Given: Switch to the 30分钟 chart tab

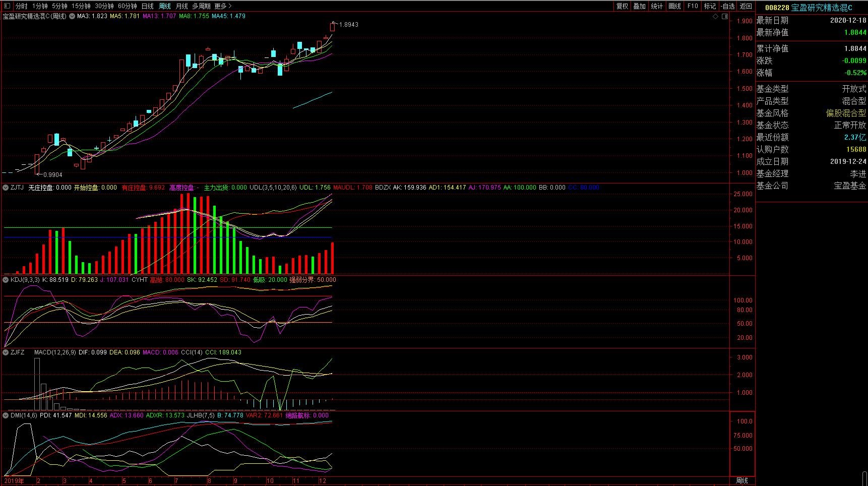Looking at the screenshot, I should point(104,6).
